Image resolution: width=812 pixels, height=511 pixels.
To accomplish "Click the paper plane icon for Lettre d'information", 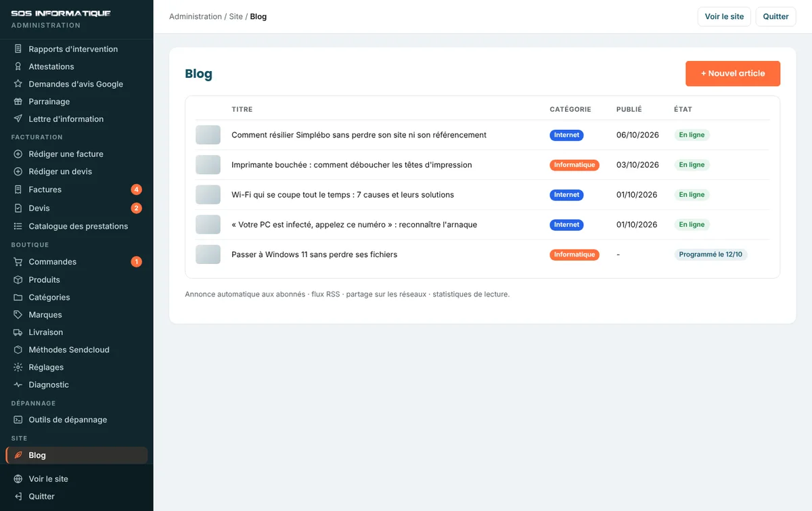I will click(x=18, y=119).
